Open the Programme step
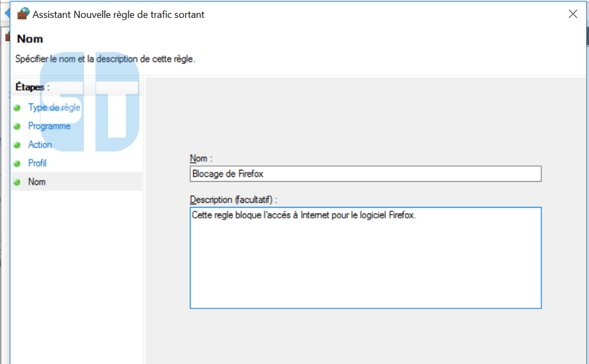Image resolution: width=589 pixels, height=364 pixels. click(x=49, y=126)
